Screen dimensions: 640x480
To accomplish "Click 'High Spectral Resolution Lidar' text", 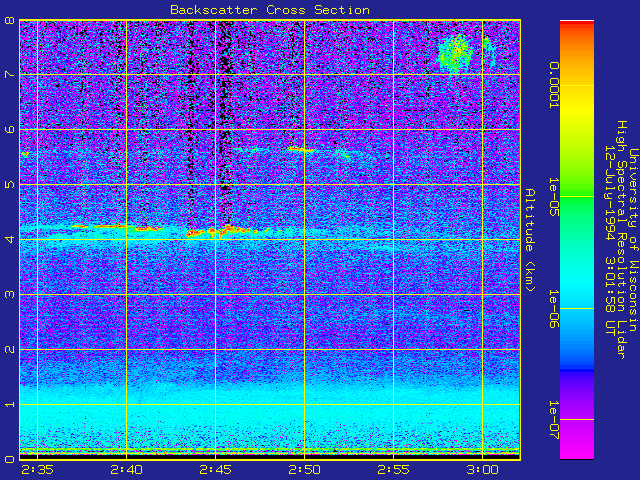I will tap(621, 240).
